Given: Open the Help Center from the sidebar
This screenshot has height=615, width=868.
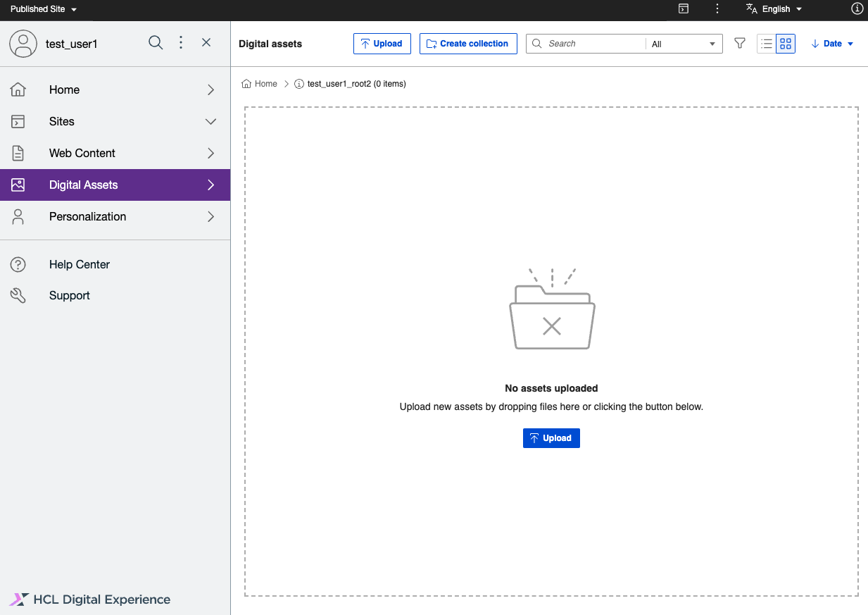Looking at the screenshot, I should click(79, 264).
